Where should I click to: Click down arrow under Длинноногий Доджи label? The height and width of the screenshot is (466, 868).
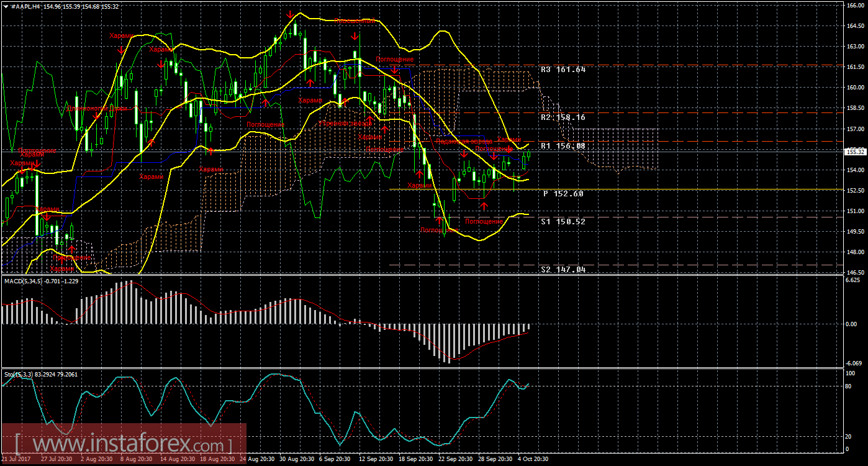pos(97,116)
